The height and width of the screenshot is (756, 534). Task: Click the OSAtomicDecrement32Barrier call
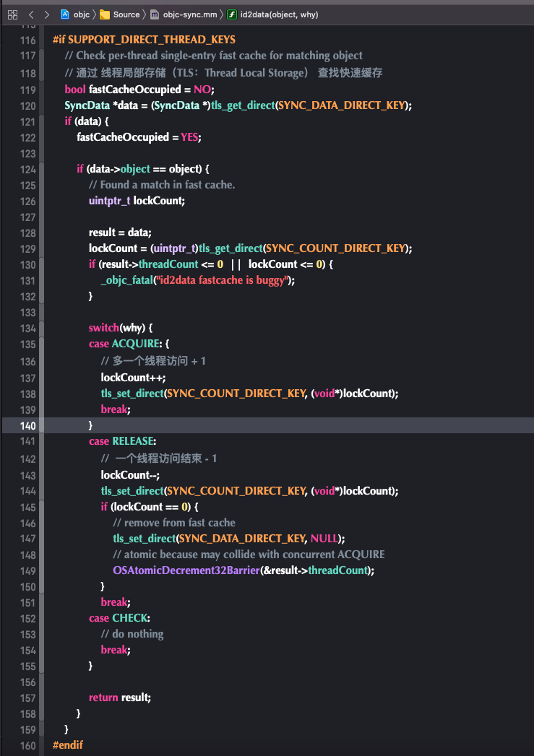pos(186,570)
